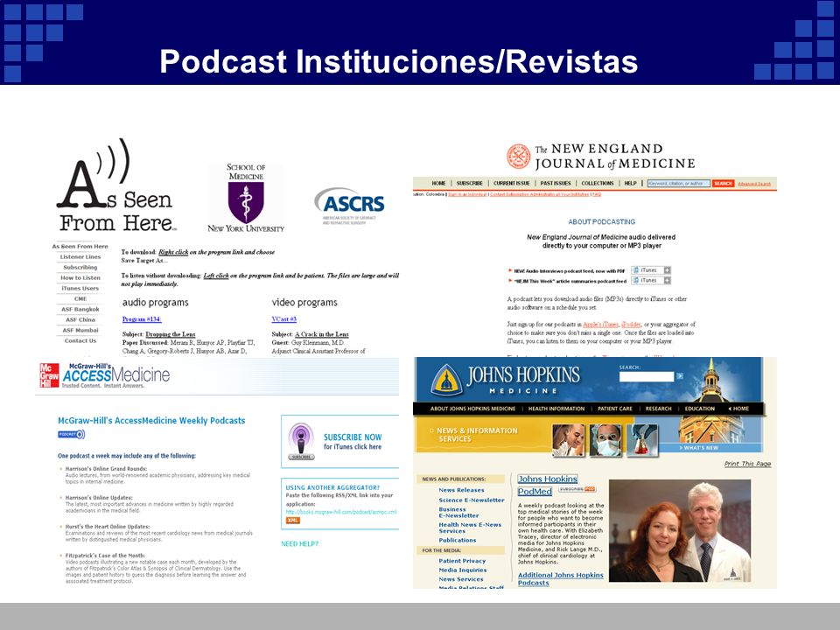Viewport: 840px width, 630px height.
Task: Open Education tab on Johns Hopkins
Action: tap(700, 409)
